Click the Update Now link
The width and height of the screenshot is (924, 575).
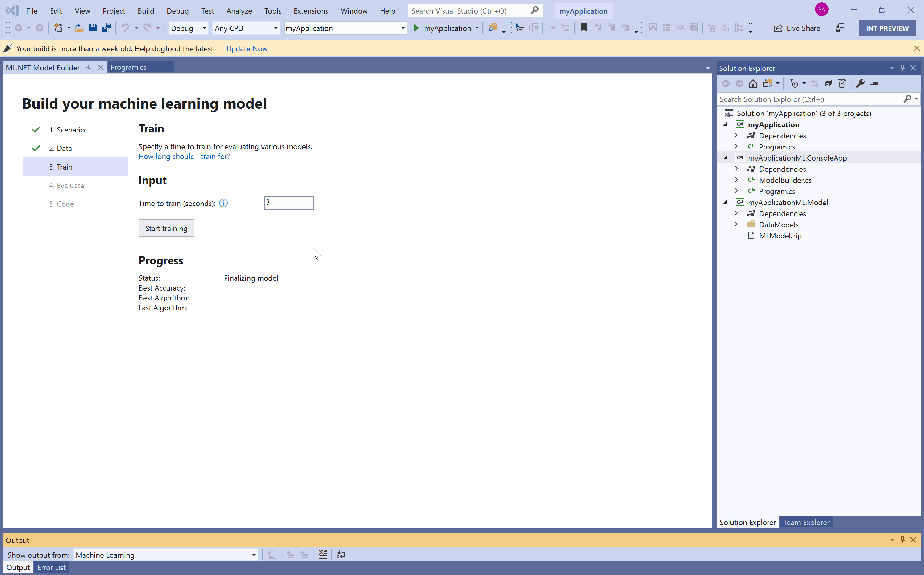(x=247, y=48)
